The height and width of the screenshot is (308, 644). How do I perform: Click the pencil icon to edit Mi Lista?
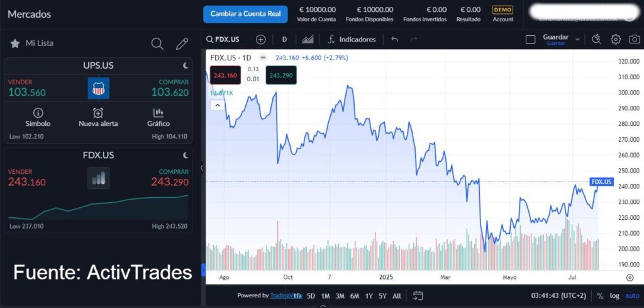pyautogui.click(x=182, y=43)
